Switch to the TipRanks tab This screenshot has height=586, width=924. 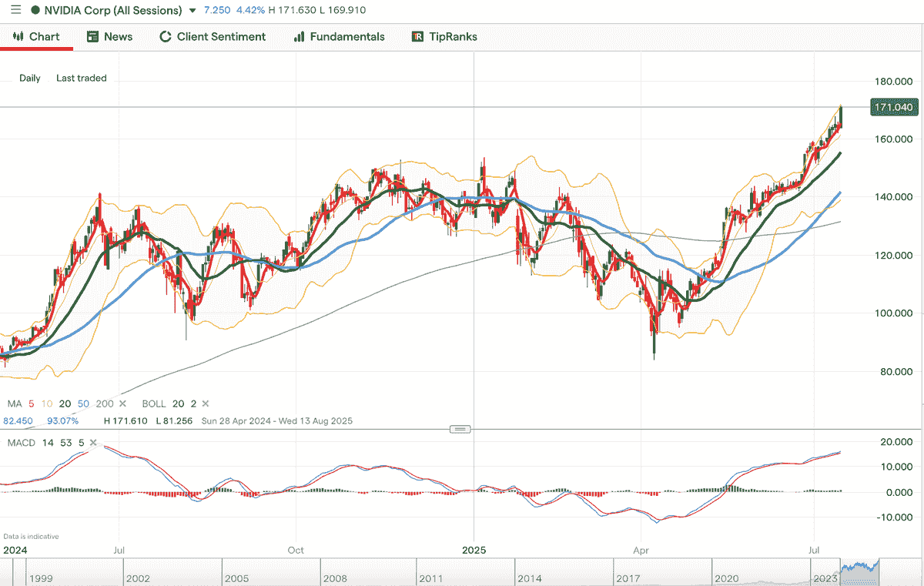click(444, 37)
